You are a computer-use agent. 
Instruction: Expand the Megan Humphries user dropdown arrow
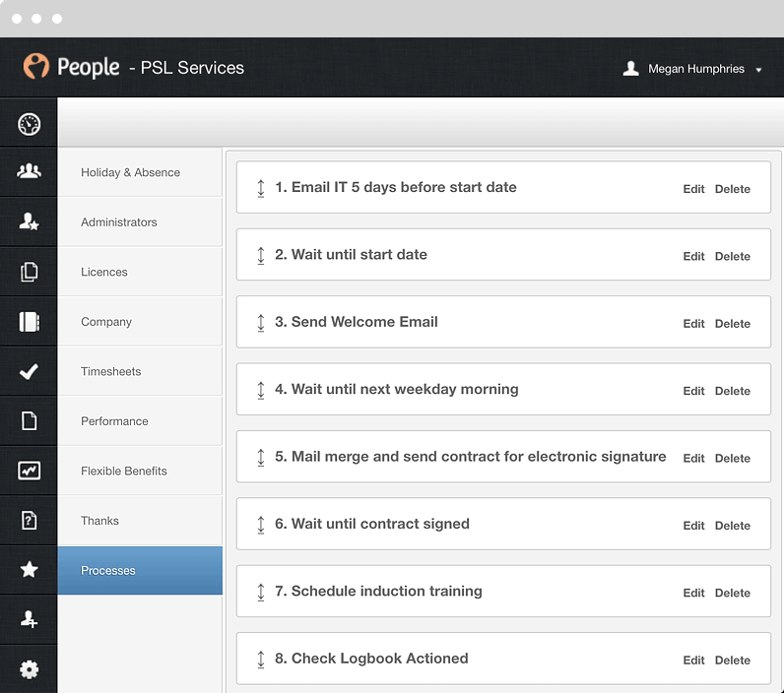758,70
